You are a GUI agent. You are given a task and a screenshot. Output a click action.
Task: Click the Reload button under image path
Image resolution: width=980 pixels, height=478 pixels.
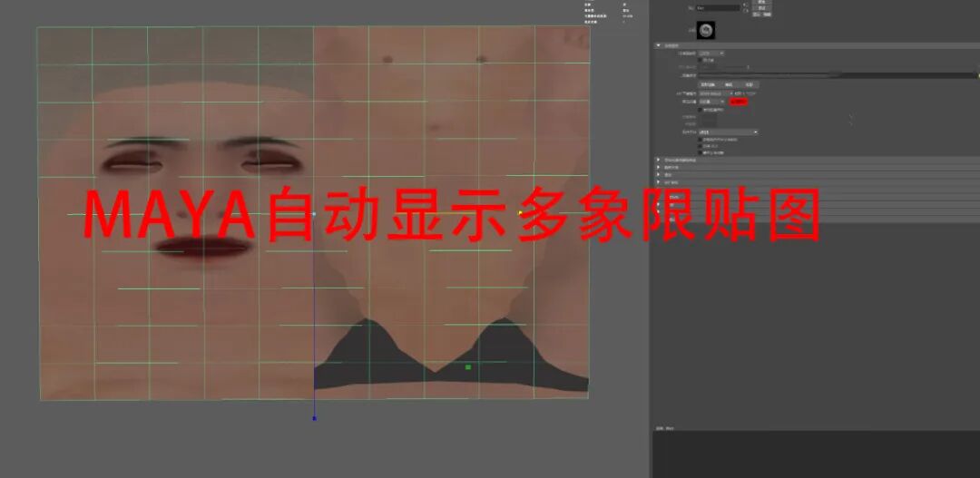[708, 84]
